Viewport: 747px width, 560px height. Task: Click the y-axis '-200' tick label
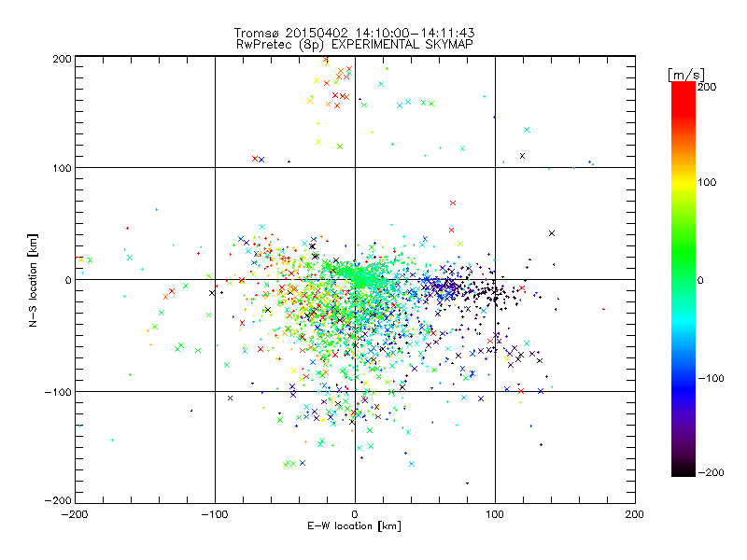pos(58,500)
